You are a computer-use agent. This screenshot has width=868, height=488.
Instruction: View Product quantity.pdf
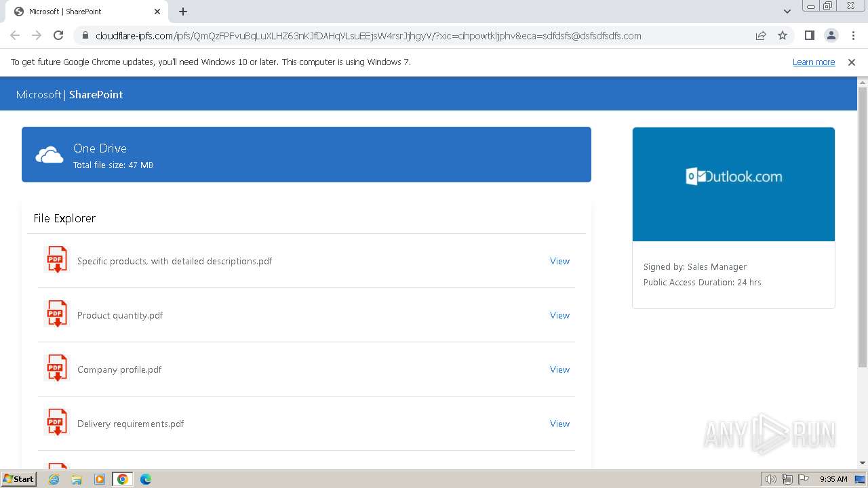[x=559, y=315]
